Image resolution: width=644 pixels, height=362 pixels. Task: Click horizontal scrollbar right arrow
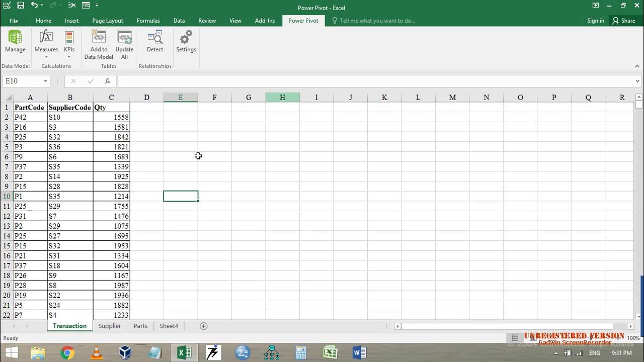pyautogui.click(x=630, y=326)
